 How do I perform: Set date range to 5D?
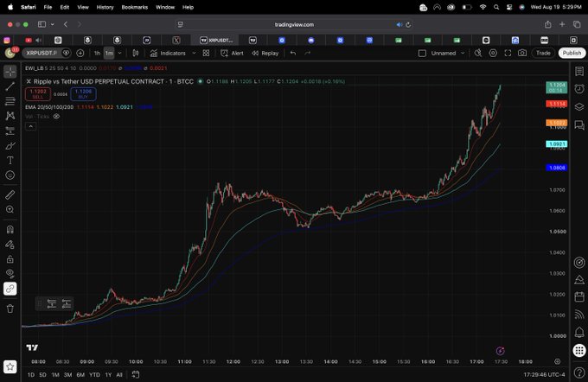(x=42, y=374)
